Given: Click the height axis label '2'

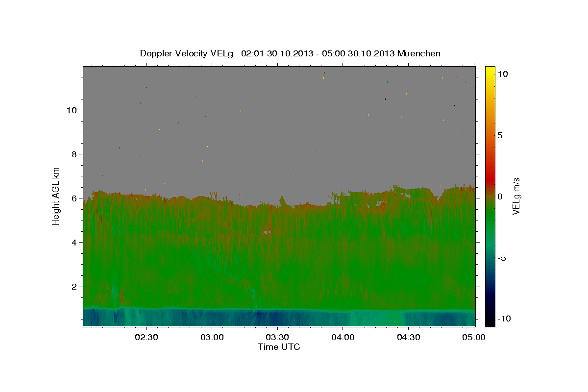Looking at the screenshot, I should (x=74, y=287).
